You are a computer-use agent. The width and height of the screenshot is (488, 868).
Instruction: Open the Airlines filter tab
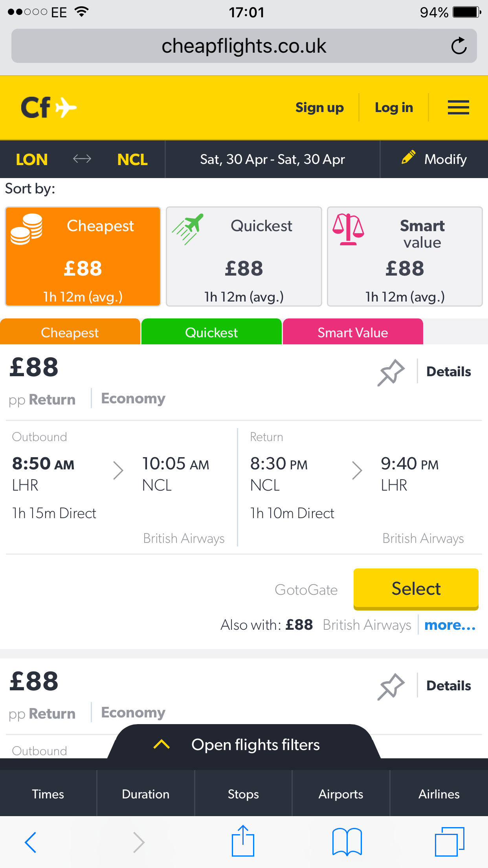pyautogui.click(x=438, y=794)
